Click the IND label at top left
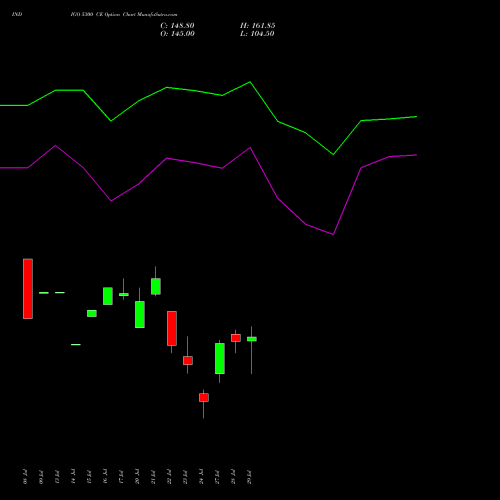 (17, 15)
